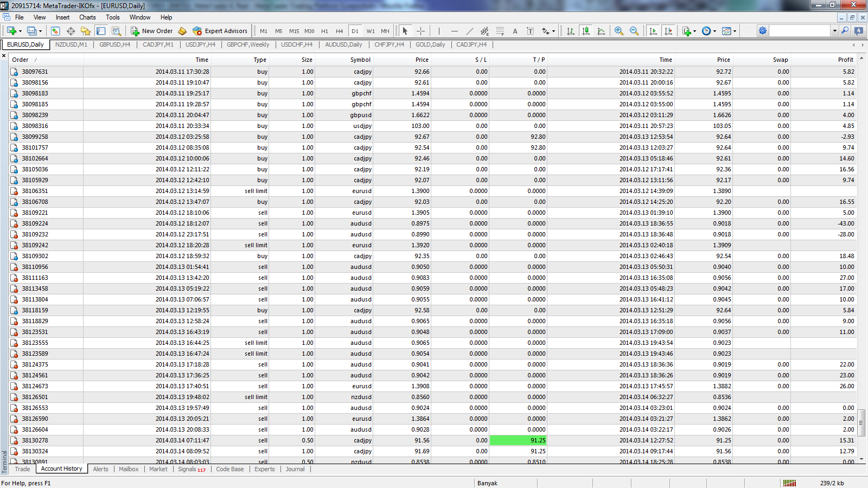
Task: Click the blue gear icon
Action: (763, 31)
